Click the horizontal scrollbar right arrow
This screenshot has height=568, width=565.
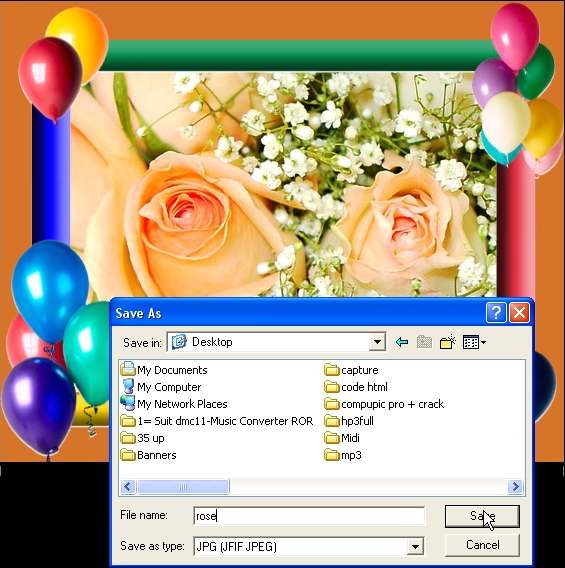[516, 486]
